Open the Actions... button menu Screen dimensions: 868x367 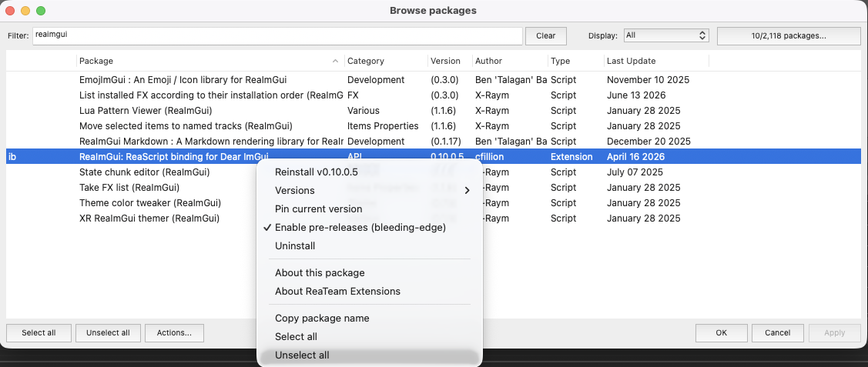pos(174,332)
